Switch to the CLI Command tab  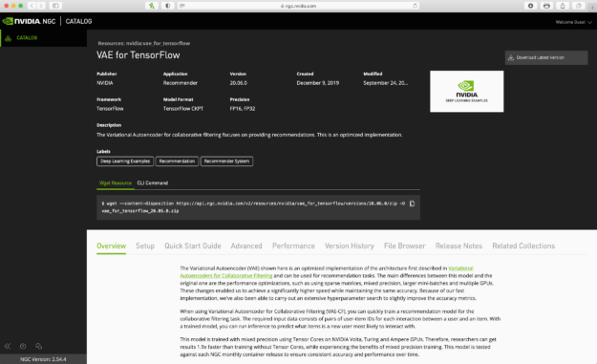[152, 183]
